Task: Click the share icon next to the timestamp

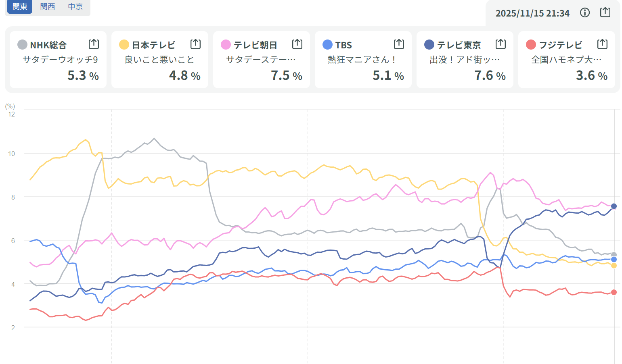Action: [605, 12]
